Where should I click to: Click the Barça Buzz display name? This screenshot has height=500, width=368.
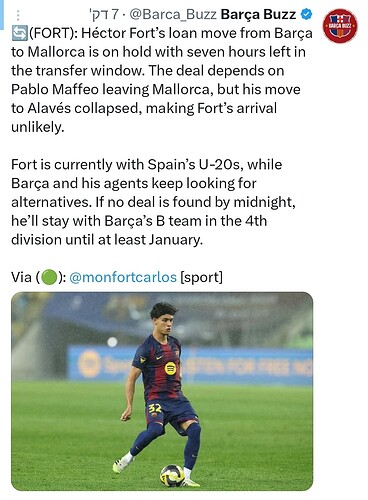tap(258, 14)
